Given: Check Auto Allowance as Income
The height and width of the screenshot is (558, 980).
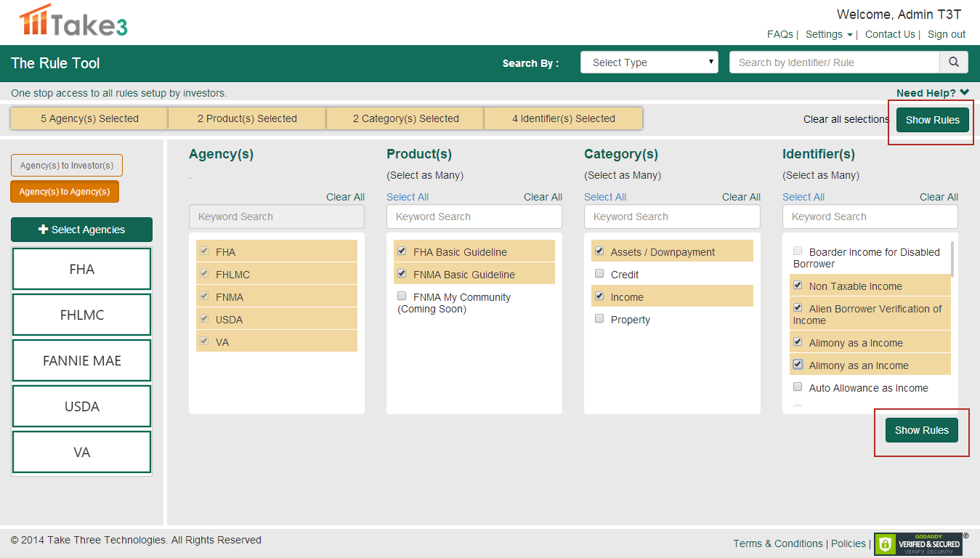Looking at the screenshot, I should click(x=798, y=387).
